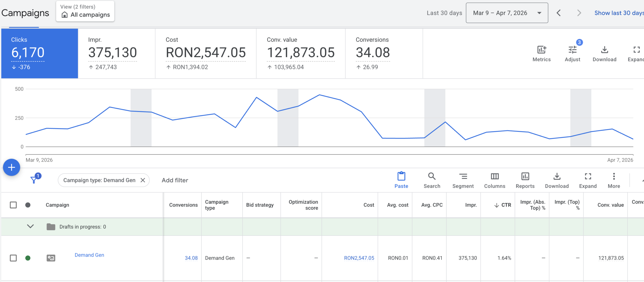Remove the Campaign type Demand Gen filter
The width and height of the screenshot is (644, 282).
pos(143,180)
